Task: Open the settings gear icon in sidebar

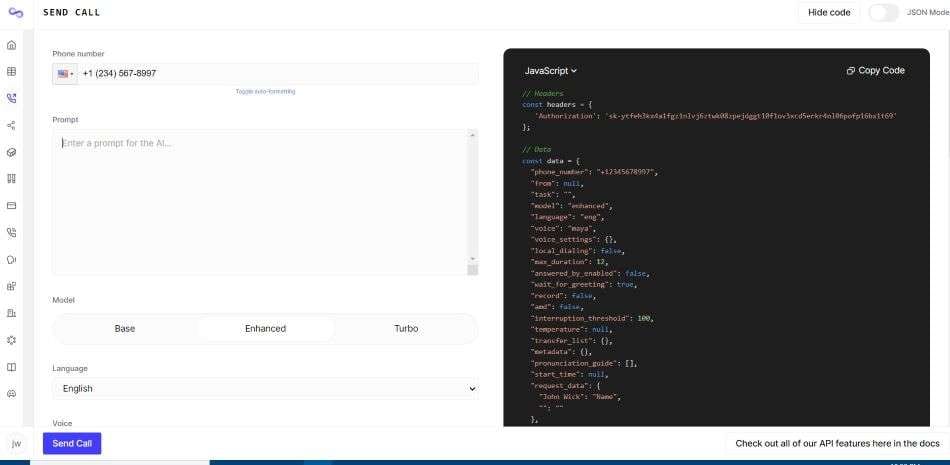Action: coord(11,340)
